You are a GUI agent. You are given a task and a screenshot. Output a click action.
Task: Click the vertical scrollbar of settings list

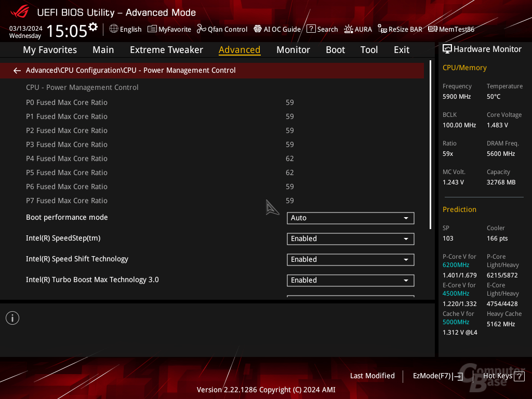(x=430, y=144)
